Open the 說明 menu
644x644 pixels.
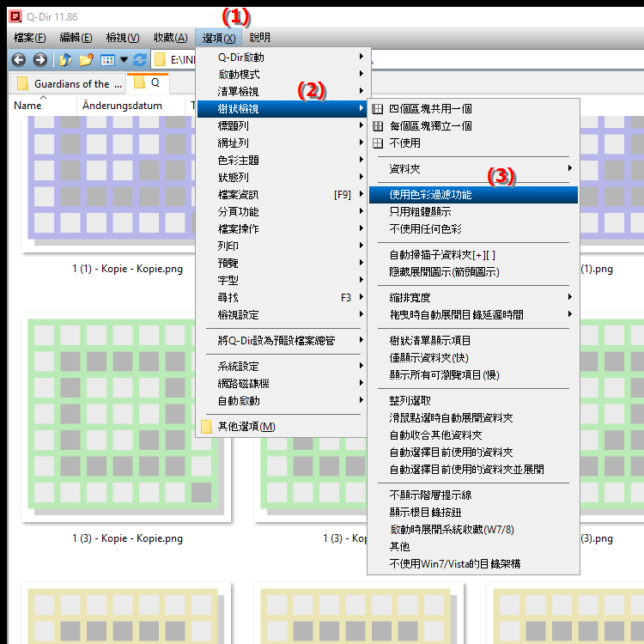[259, 38]
